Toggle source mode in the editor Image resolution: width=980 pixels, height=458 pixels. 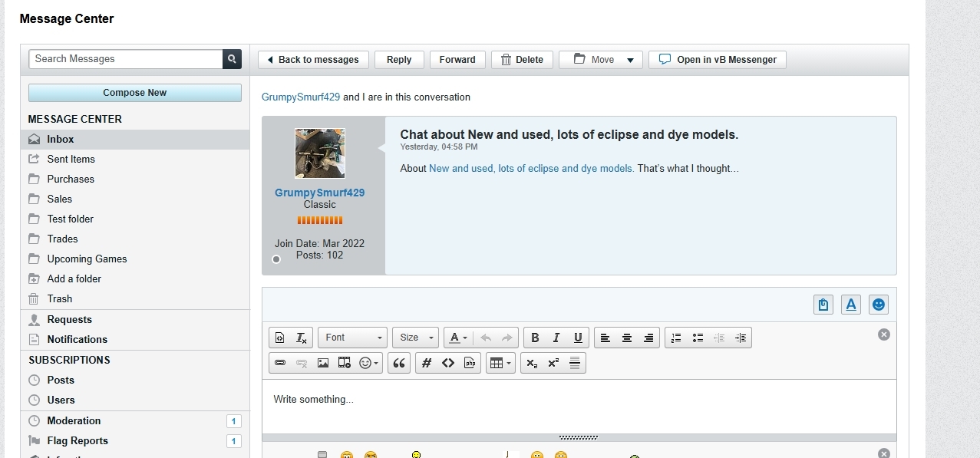click(x=280, y=338)
